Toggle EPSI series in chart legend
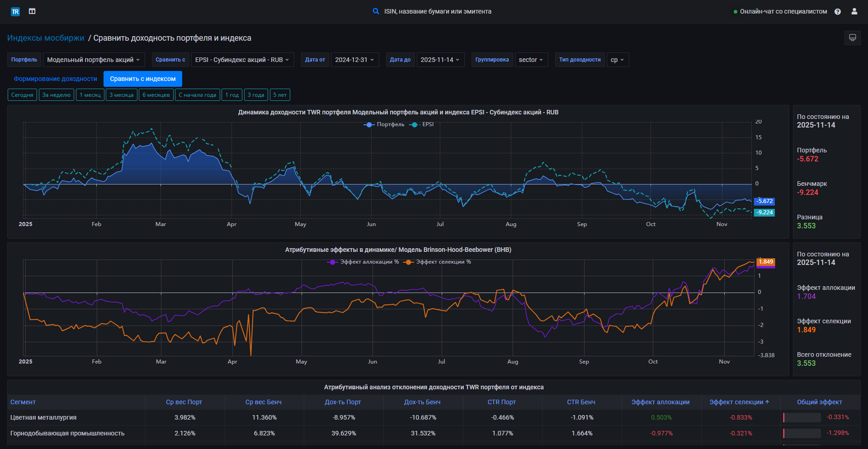 point(422,124)
